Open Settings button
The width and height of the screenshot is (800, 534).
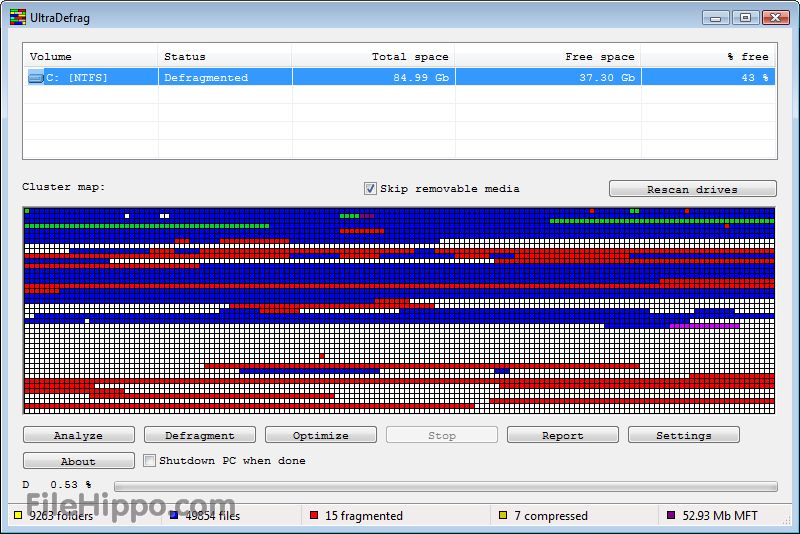tap(684, 435)
